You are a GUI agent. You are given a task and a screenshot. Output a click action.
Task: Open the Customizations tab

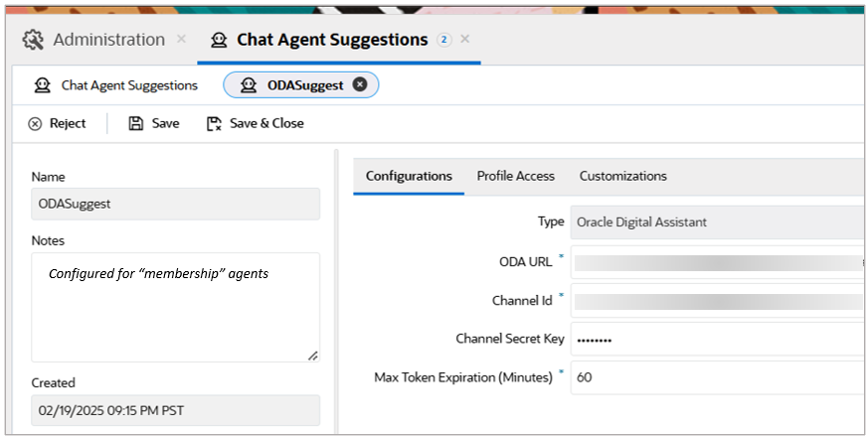622,176
